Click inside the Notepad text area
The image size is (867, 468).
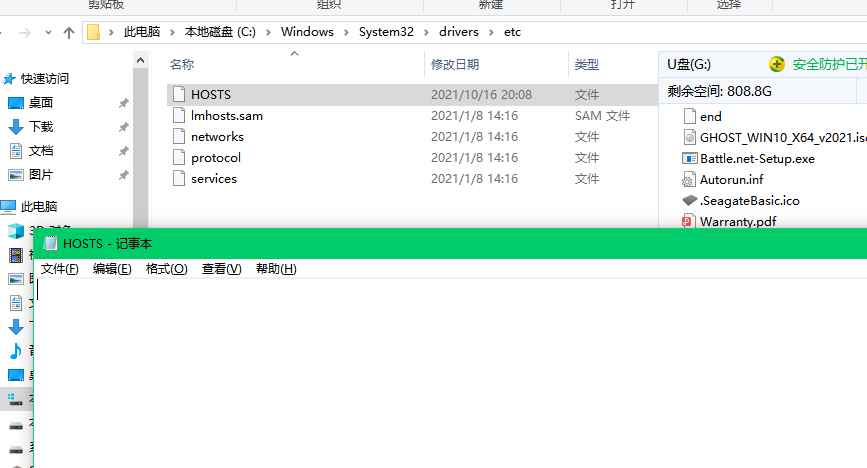pyautogui.click(x=450, y=370)
